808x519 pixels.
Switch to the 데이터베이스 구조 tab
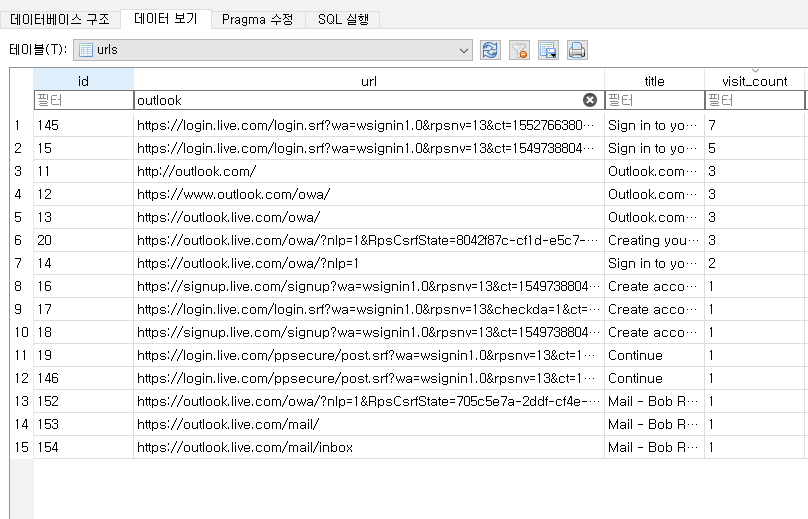[x=60, y=20]
